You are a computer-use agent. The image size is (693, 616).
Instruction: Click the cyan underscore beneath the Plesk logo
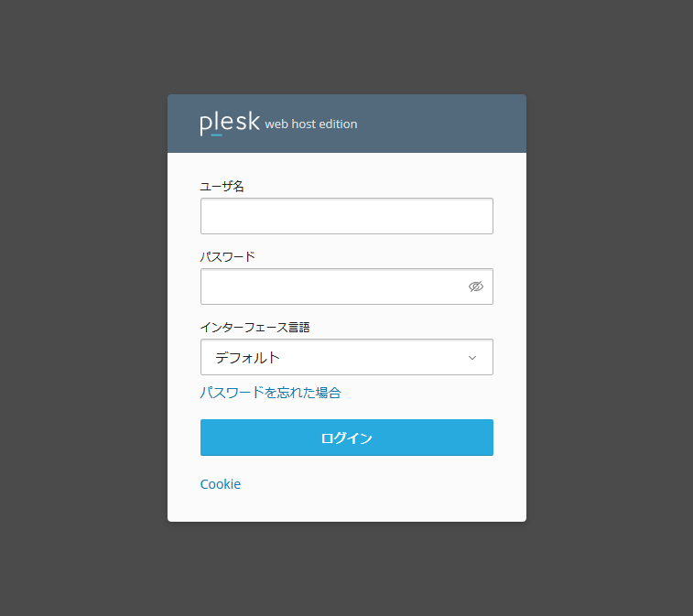[216, 135]
